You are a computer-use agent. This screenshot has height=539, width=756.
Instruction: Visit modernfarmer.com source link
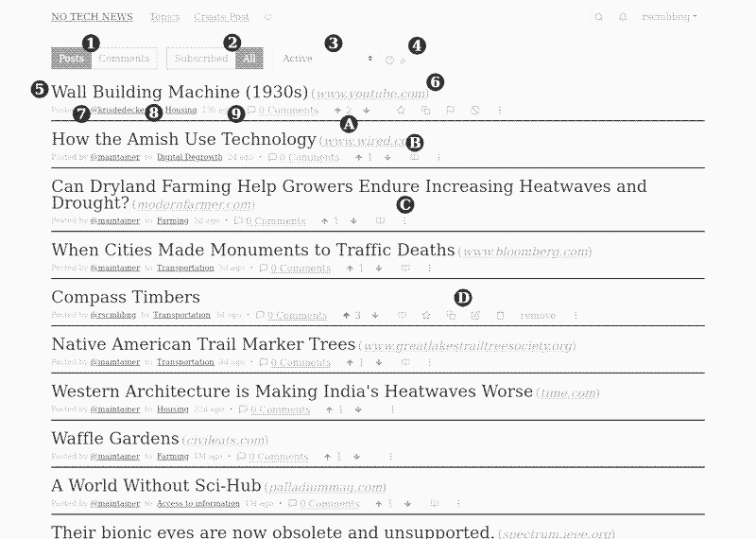coord(194,205)
